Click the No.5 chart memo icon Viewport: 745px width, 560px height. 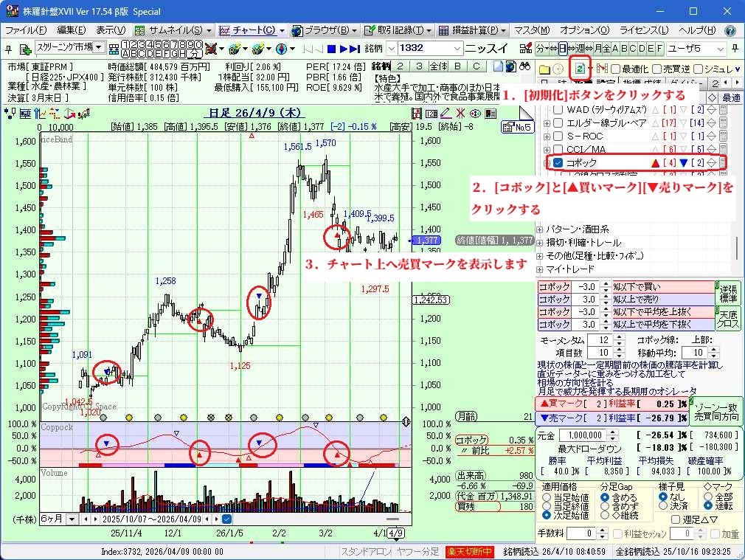tap(517, 128)
